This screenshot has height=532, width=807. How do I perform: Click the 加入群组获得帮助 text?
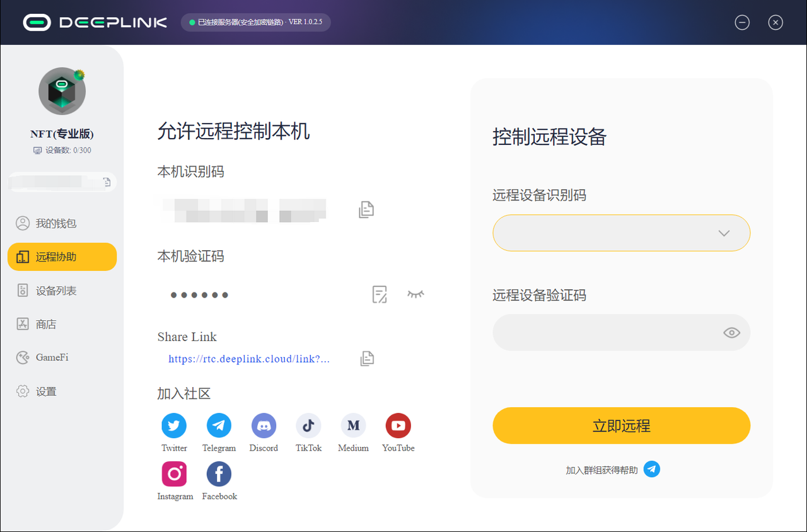coord(601,470)
